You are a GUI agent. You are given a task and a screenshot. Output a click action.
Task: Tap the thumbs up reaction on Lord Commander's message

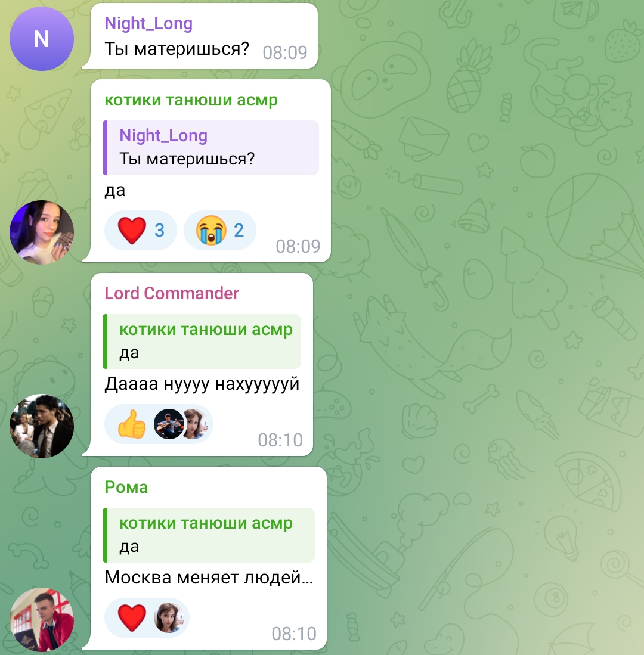132,424
